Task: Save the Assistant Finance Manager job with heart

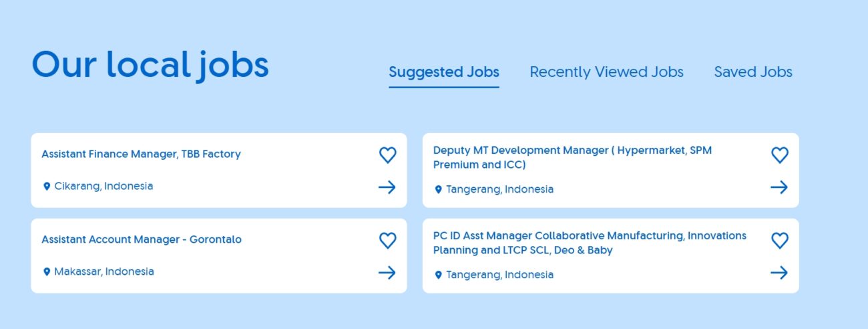Action: click(x=387, y=155)
